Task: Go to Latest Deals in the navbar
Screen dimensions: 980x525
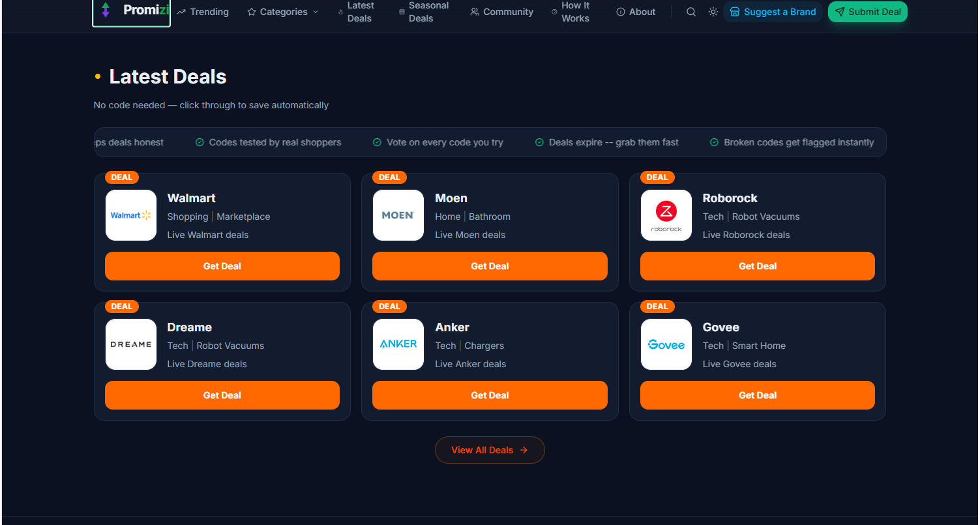Action: point(356,12)
